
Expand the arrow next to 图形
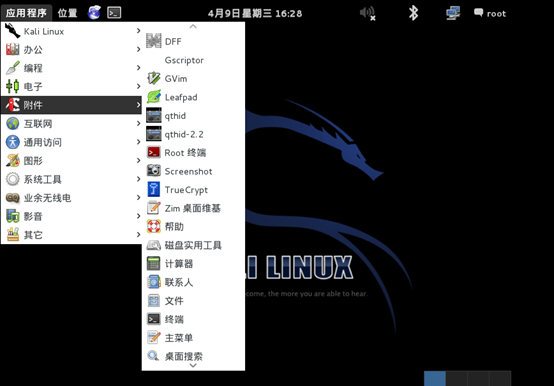pyautogui.click(x=138, y=160)
